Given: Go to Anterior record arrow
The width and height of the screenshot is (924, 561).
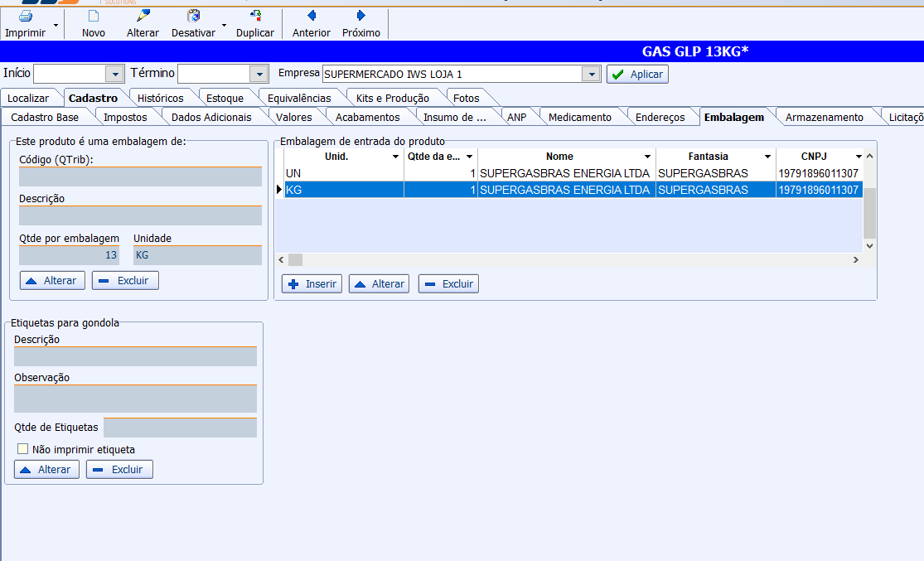Looking at the screenshot, I should (312, 16).
